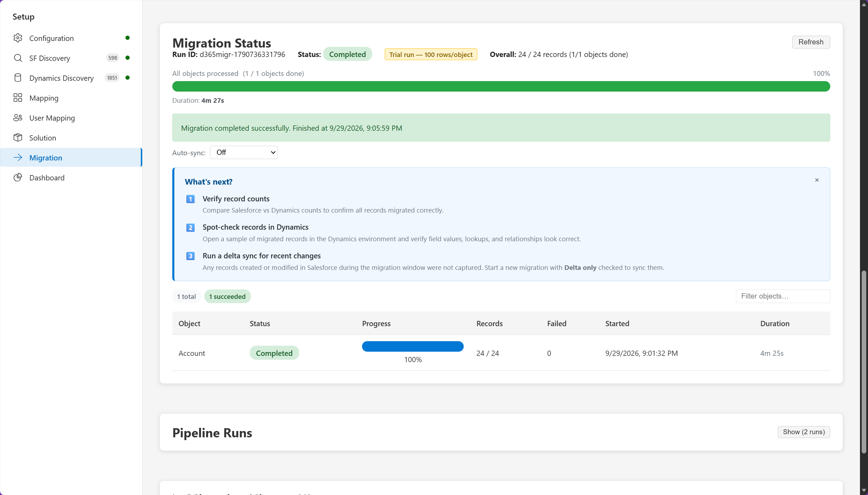The width and height of the screenshot is (868, 495).
Task: Open Dashboard in the sidebar
Action: [x=71, y=178]
